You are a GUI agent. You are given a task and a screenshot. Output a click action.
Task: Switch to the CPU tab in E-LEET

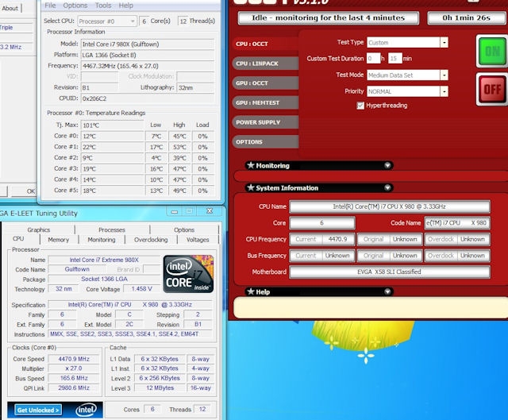coord(18,239)
